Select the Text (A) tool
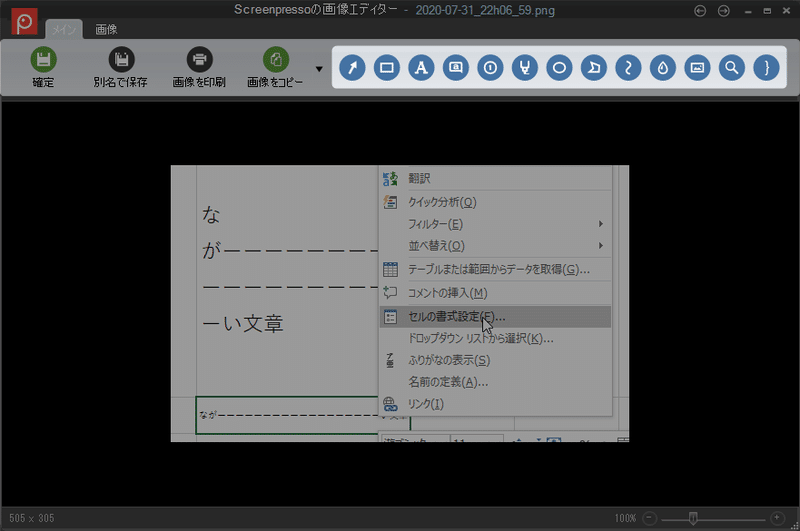This screenshot has height=531, width=800. click(421, 67)
